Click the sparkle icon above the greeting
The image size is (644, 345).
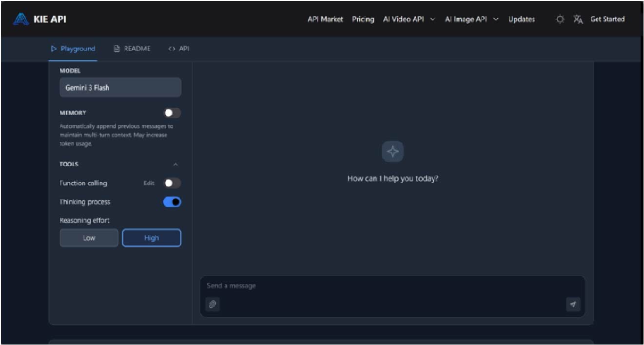(x=393, y=152)
